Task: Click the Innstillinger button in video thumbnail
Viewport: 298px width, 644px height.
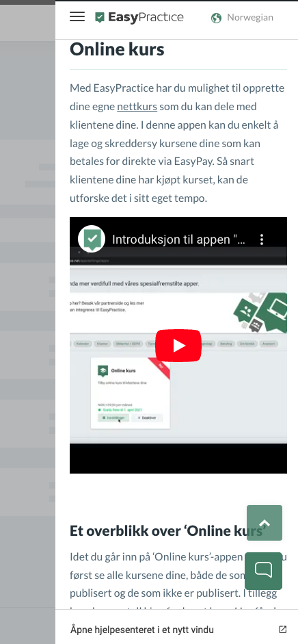Action: tap(113, 417)
